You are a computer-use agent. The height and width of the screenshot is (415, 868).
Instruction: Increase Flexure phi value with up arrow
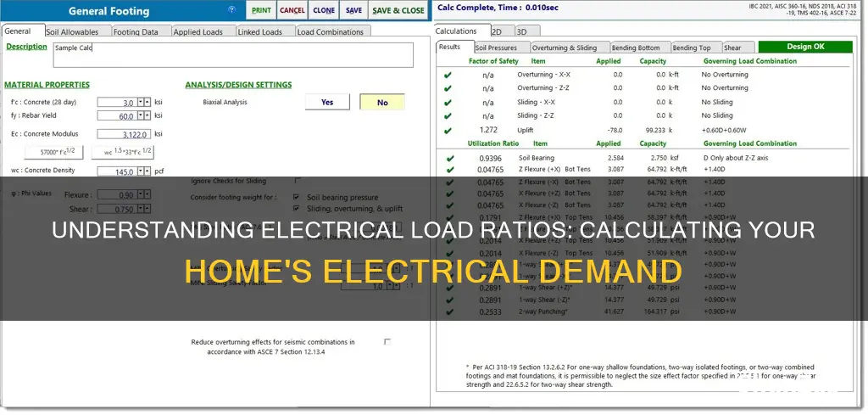(x=147, y=194)
